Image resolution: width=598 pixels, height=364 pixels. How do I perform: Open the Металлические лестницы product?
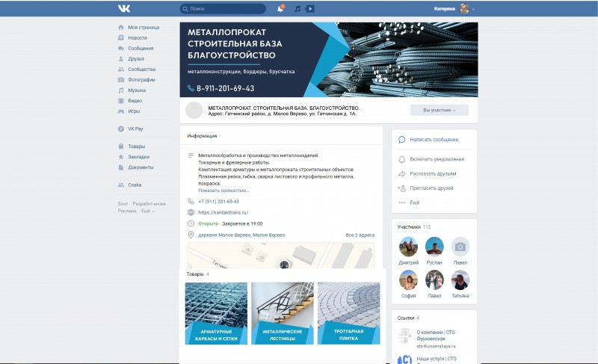283,313
